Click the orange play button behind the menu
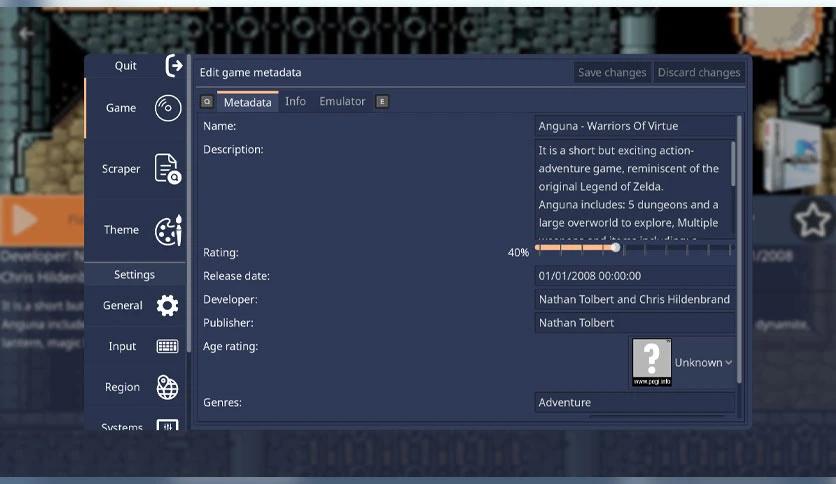Screen dimensions: 836x484 coord(25,220)
